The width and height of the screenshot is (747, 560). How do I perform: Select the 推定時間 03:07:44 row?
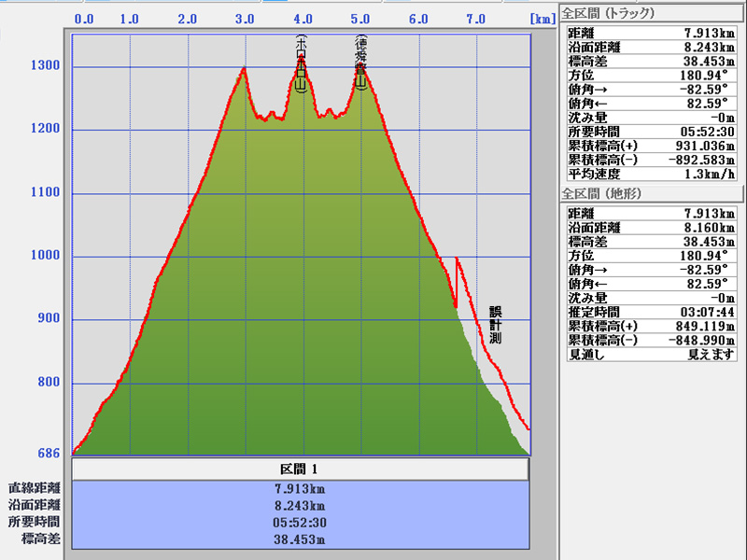(x=652, y=312)
